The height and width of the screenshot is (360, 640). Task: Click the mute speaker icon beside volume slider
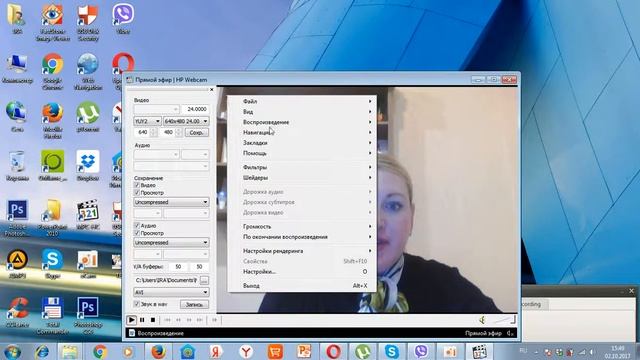click(482, 320)
